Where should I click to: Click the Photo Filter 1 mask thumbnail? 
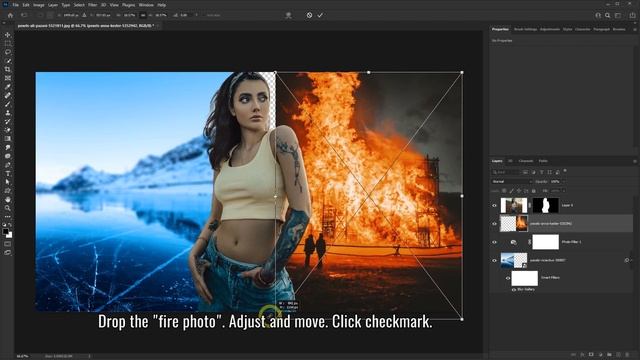[x=546, y=242]
